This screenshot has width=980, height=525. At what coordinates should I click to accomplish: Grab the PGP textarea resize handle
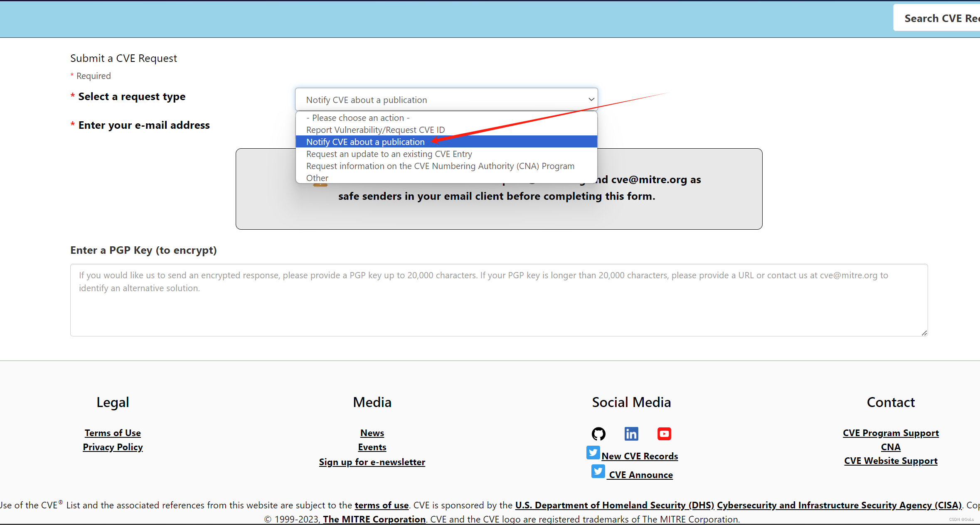coord(924,333)
